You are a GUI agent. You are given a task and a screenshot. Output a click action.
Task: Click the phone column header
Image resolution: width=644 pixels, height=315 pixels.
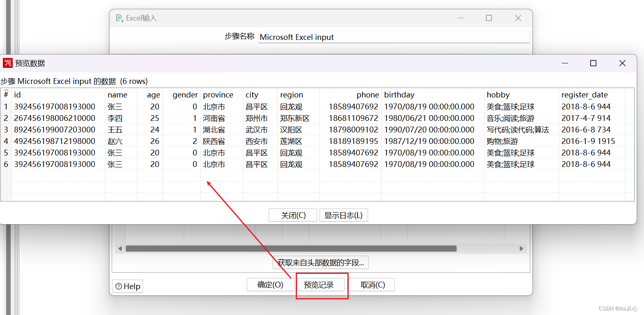[x=350, y=95]
